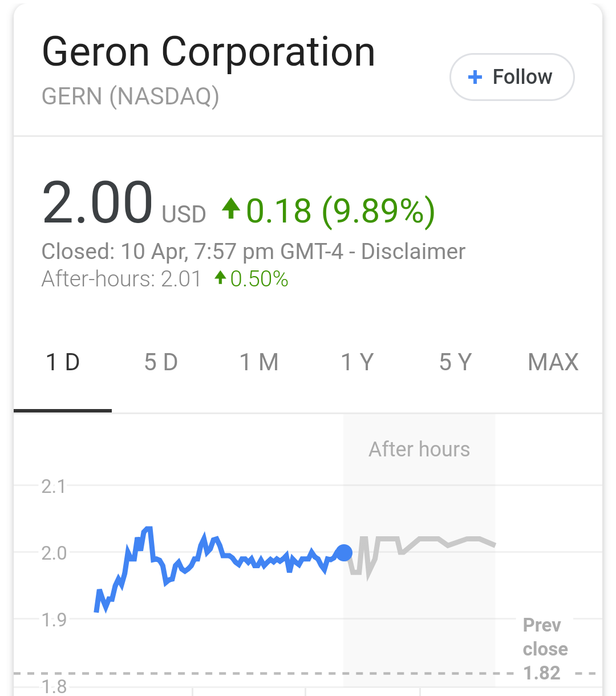Follow Geron Corporation stock

(512, 77)
